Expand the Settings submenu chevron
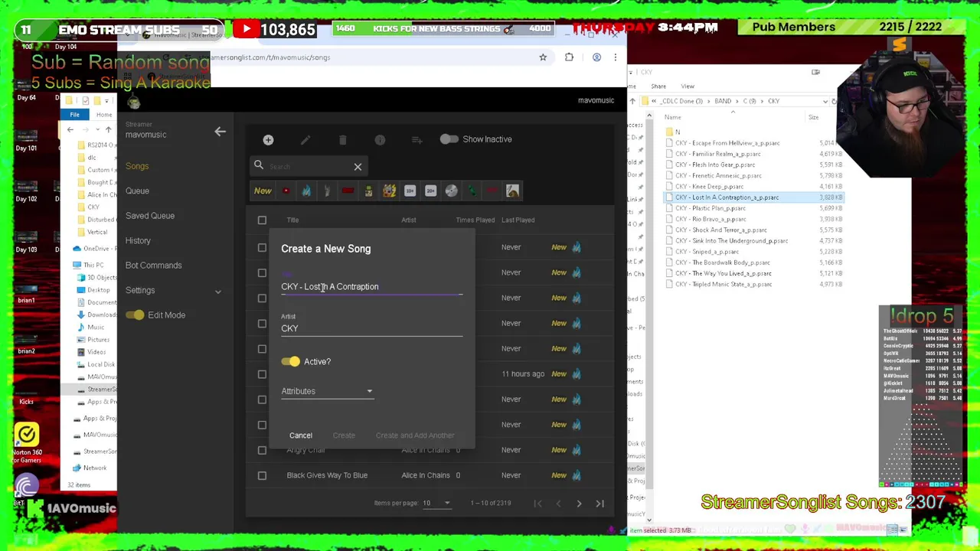This screenshot has height=551, width=980. (x=217, y=291)
